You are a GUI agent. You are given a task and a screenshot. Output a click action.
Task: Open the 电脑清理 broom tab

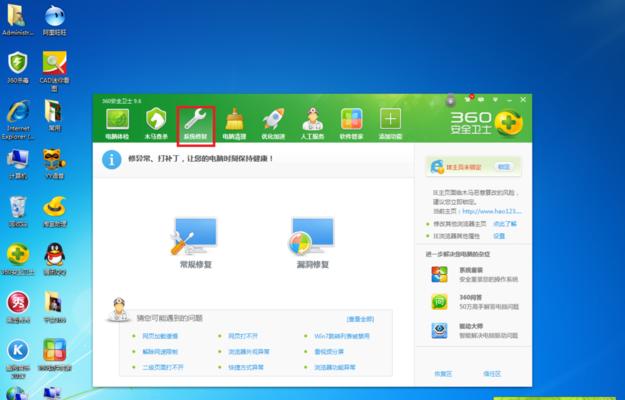[234, 124]
